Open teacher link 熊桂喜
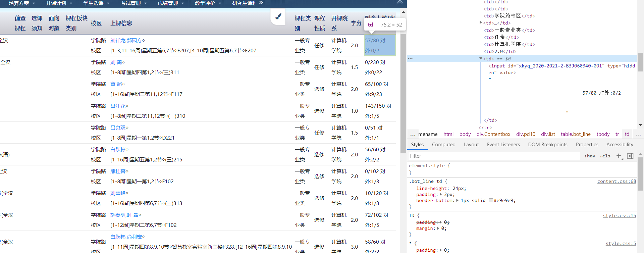Viewport: 644px width, 253px height. click(x=118, y=171)
